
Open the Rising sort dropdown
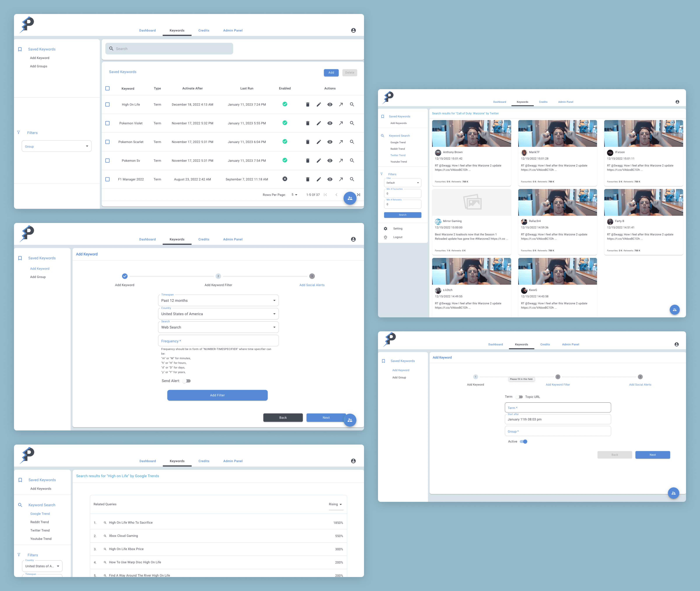pyautogui.click(x=335, y=504)
